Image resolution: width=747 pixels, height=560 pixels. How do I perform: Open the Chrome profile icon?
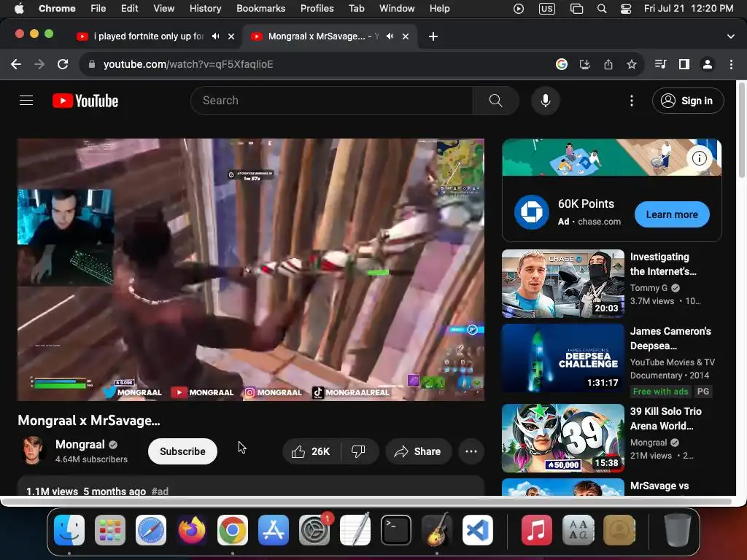(x=708, y=64)
